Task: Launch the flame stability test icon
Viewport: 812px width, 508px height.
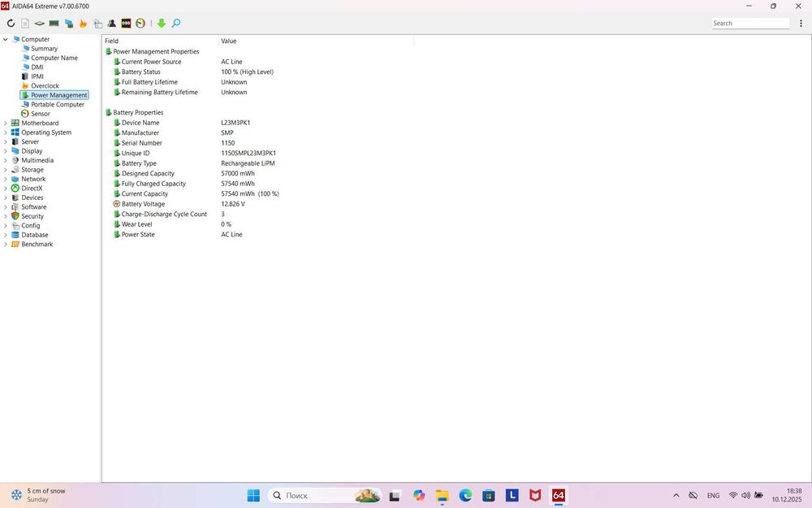Action: (83, 24)
